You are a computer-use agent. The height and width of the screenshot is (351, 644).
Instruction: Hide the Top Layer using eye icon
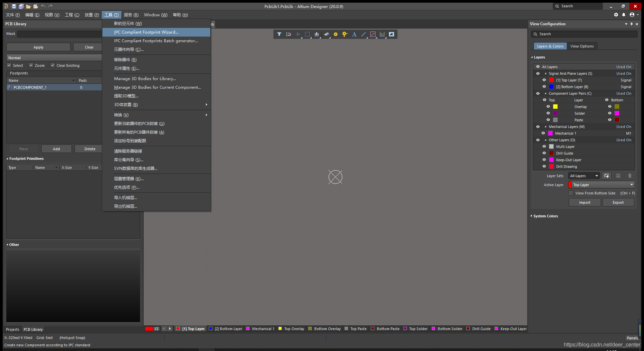(544, 80)
